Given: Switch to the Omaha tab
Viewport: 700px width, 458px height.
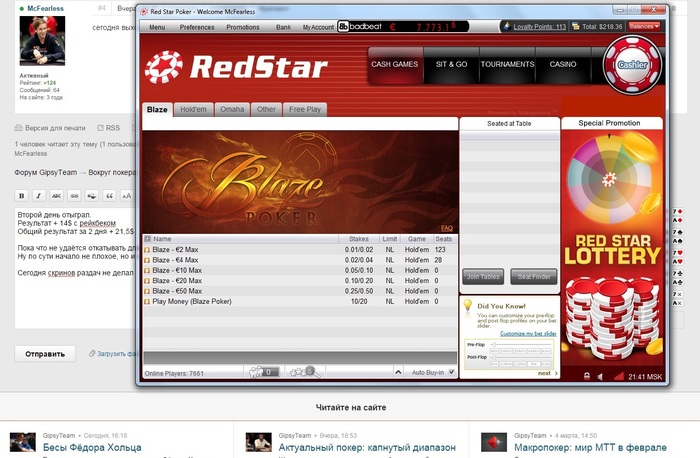Looking at the screenshot, I should coord(232,109).
